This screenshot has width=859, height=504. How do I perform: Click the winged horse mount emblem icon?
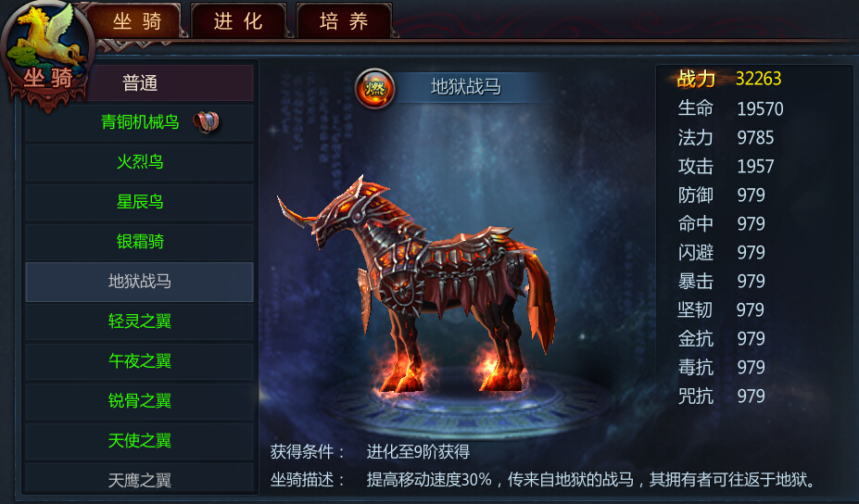tap(48, 54)
